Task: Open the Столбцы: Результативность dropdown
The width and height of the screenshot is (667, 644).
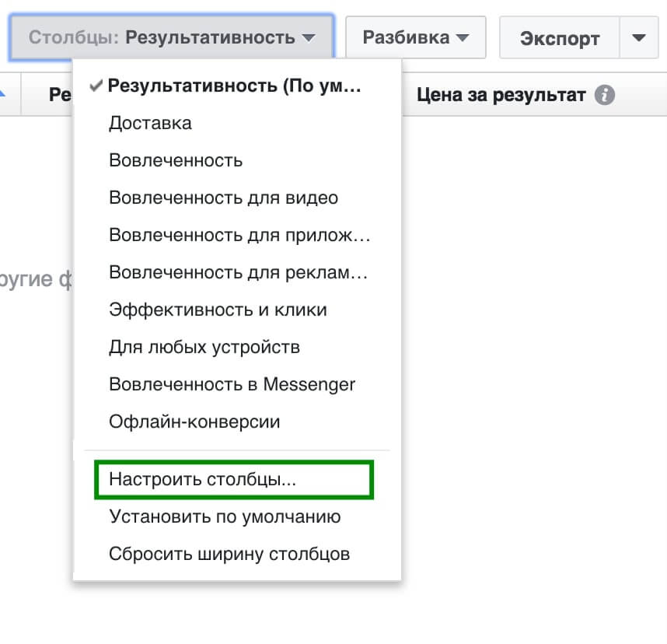Action: 171,36
